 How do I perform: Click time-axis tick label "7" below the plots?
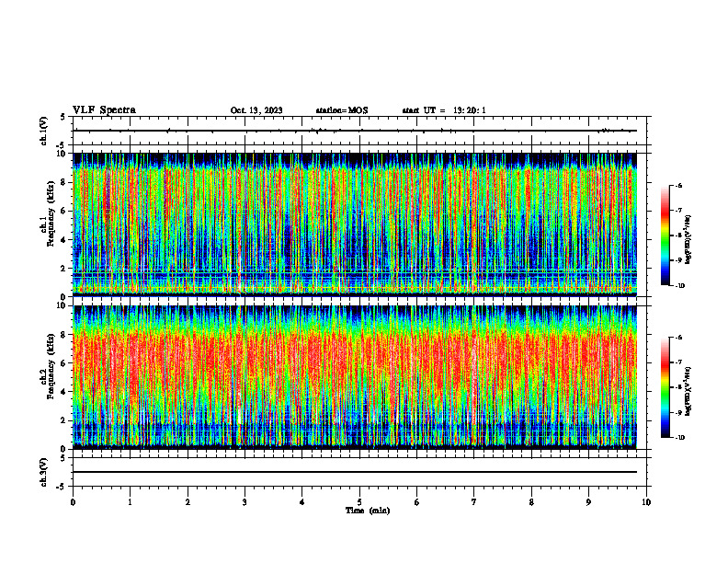coord(474,502)
